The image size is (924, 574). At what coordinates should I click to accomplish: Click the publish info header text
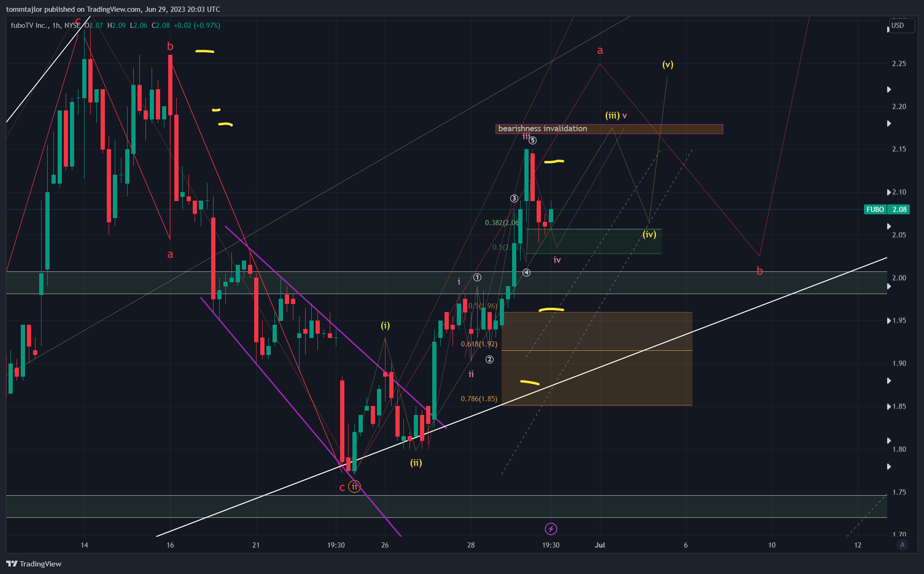[113, 9]
